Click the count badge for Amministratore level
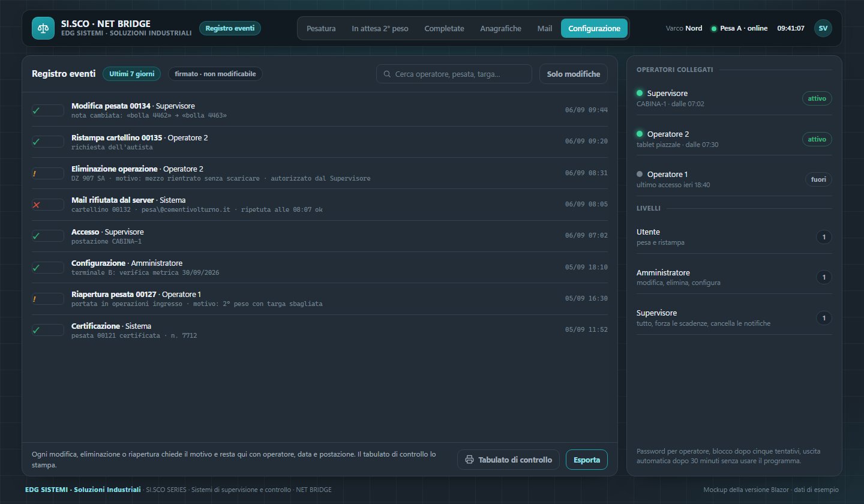 [x=824, y=277]
